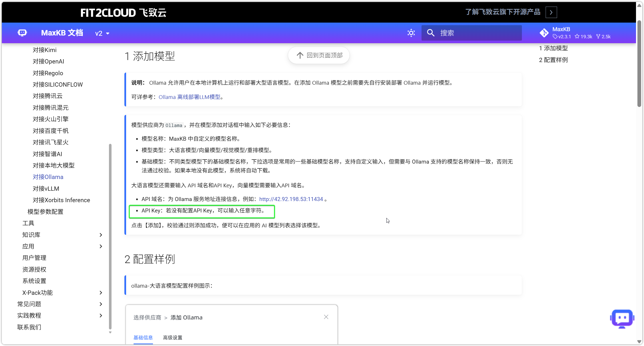
Task: Open the v2 version dropdown
Action: (102, 33)
